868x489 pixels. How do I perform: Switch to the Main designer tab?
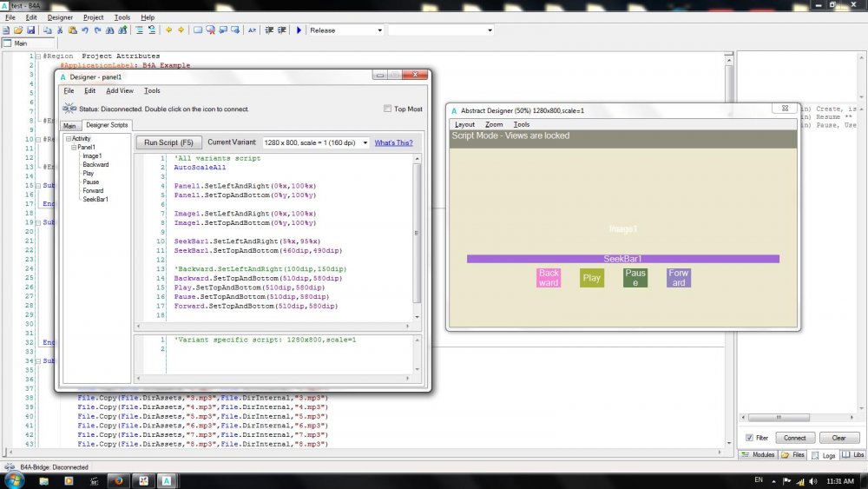tap(69, 126)
